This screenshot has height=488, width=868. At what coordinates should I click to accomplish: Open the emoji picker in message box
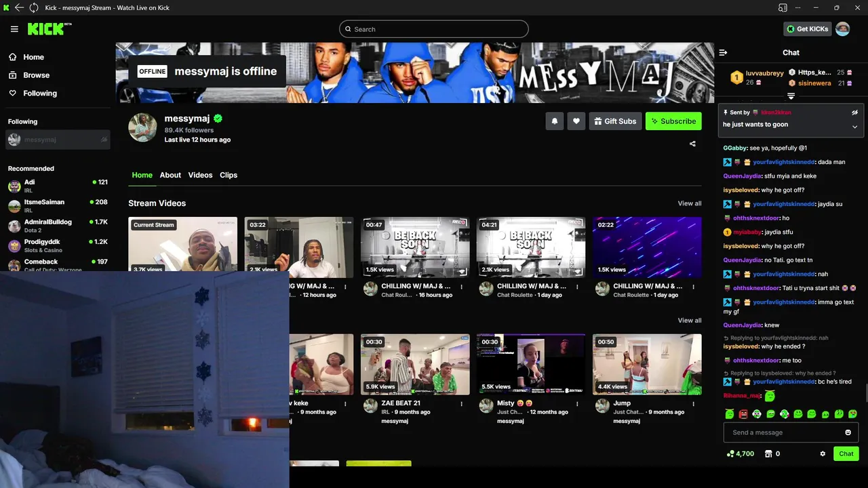[x=848, y=432]
